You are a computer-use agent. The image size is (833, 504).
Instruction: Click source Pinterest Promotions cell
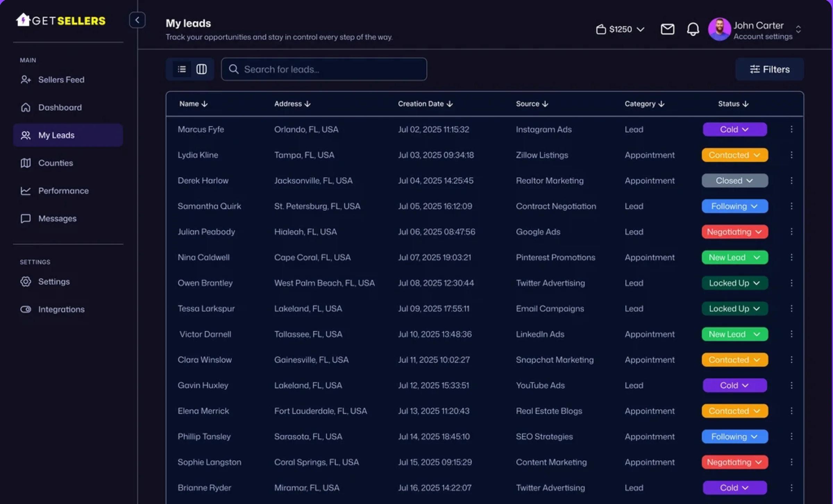point(555,257)
